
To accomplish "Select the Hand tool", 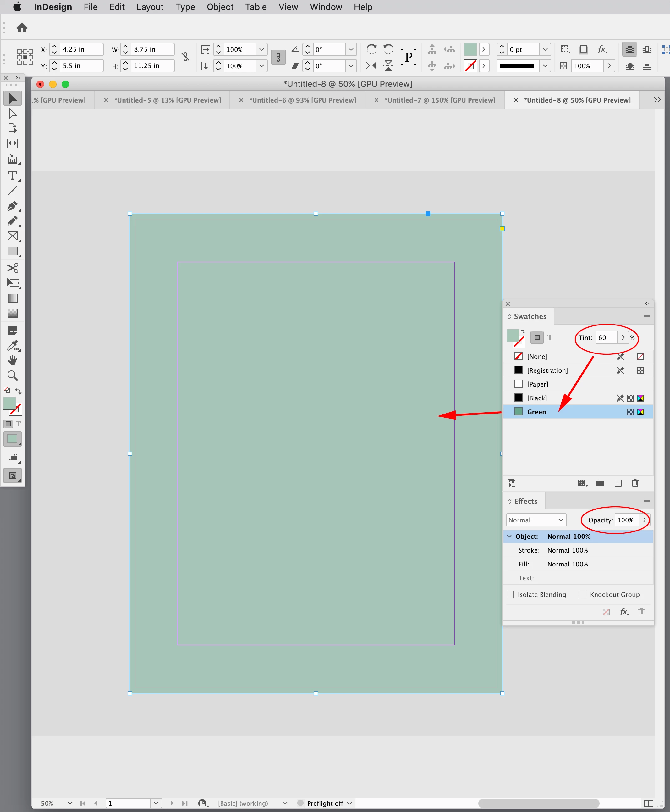I will (12, 360).
